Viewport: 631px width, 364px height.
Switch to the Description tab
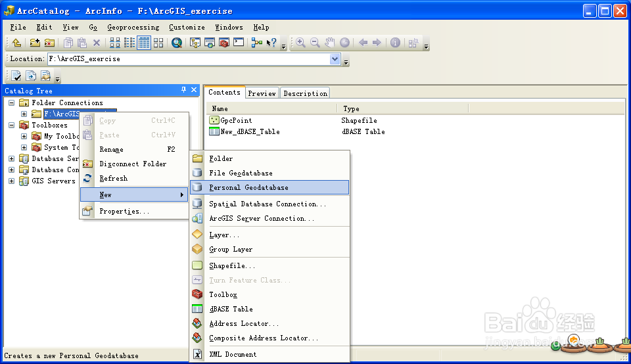pos(306,93)
